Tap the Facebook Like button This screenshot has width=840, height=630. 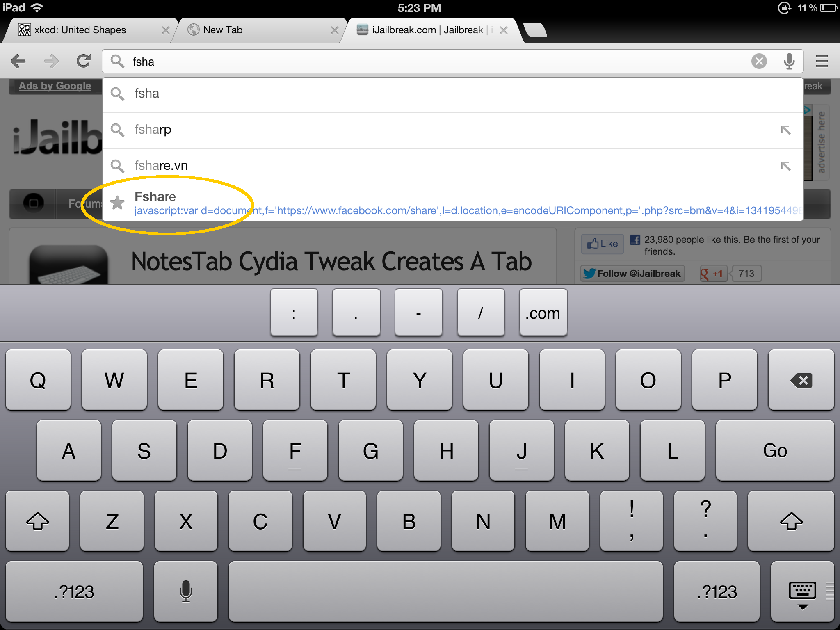point(603,244)
